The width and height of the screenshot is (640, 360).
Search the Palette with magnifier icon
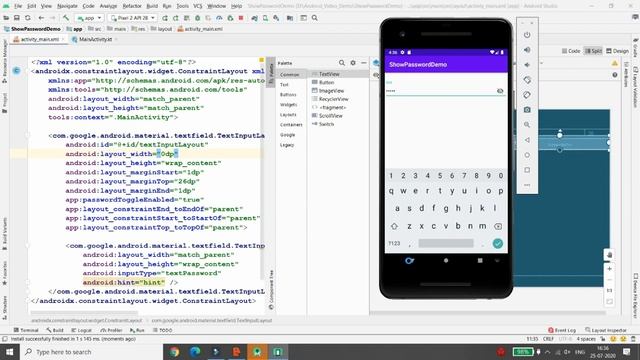(342, 63)
